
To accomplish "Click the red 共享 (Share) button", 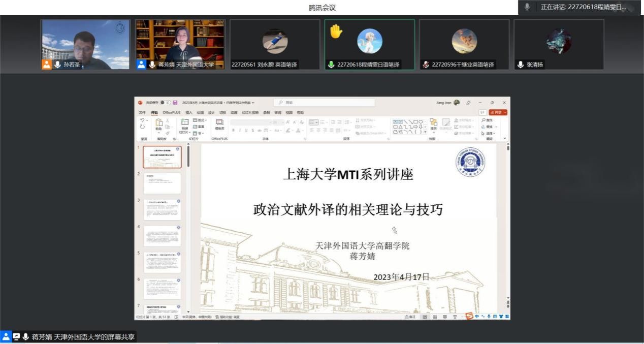I will point(497,112).
